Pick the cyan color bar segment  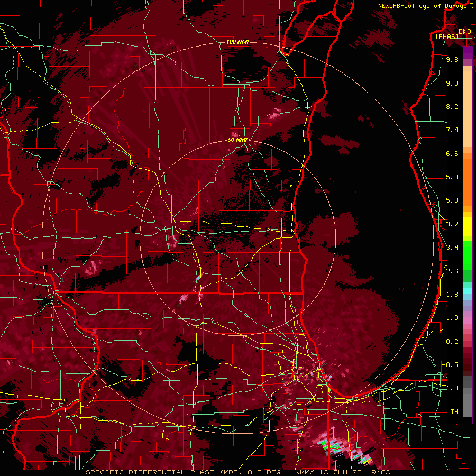click(467, 291)
